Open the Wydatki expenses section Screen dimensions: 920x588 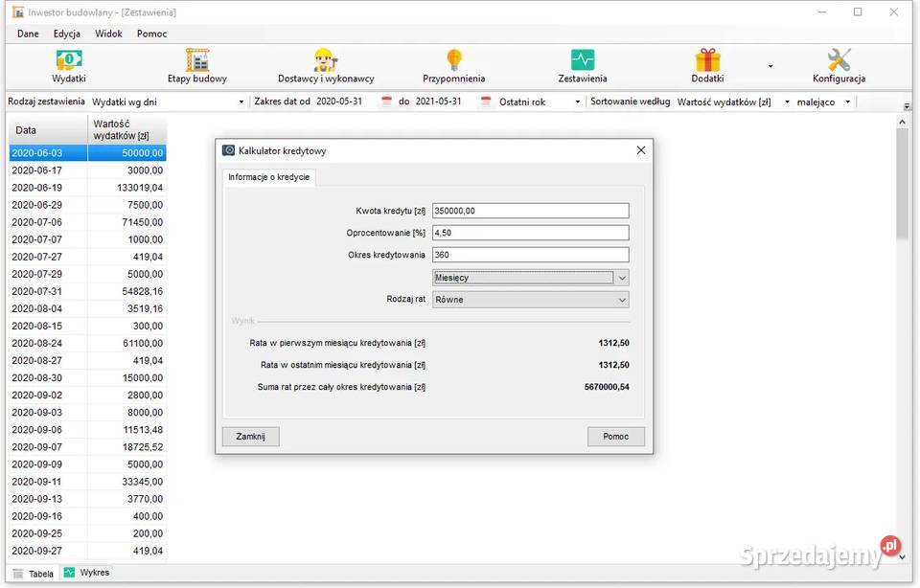(68, 66)
